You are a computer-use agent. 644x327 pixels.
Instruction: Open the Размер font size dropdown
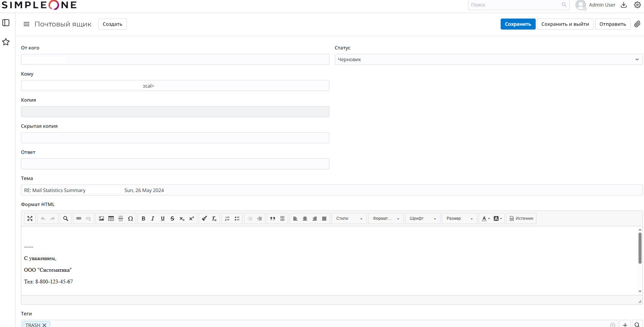[x=459, y=218]
